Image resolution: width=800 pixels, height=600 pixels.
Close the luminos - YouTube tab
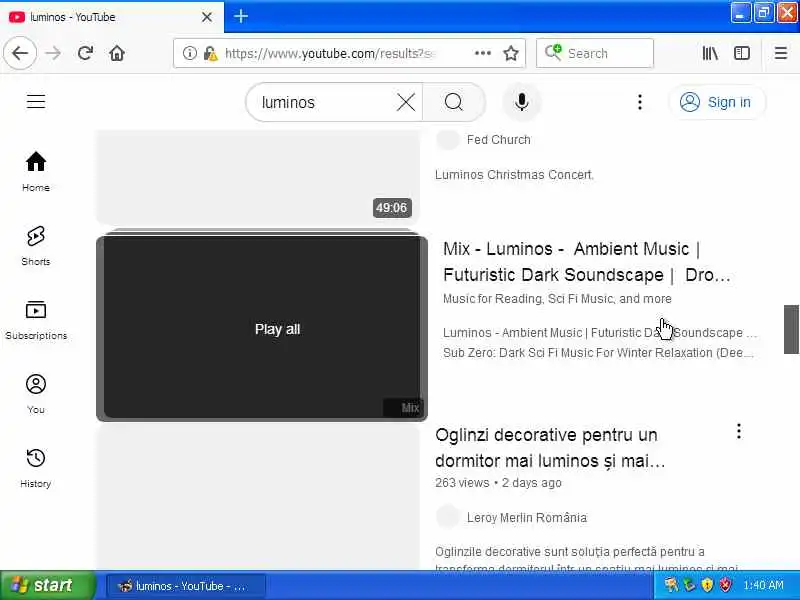pyautogui.click(x=207, y=17)
